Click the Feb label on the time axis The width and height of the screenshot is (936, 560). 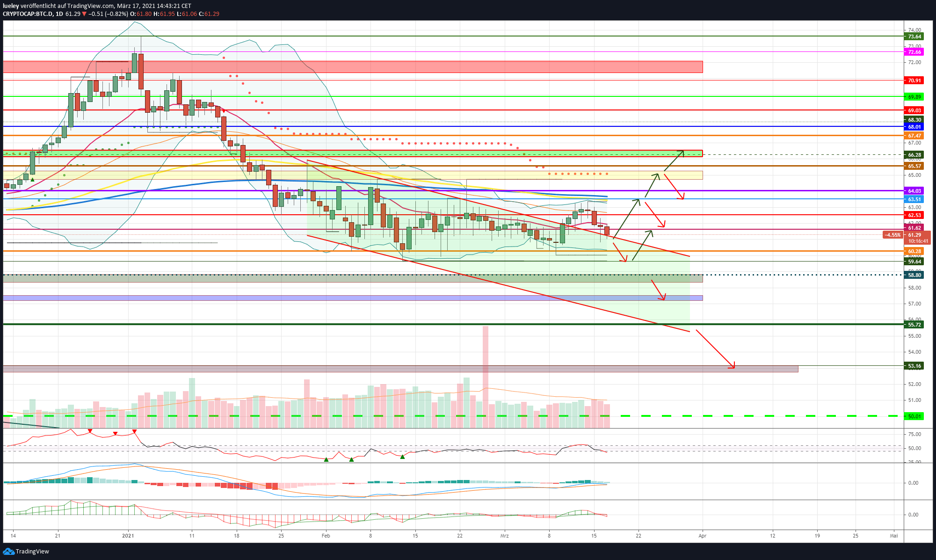326,536
